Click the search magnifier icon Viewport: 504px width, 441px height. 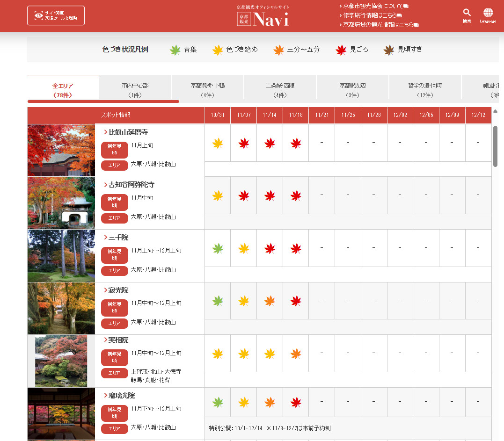467,13
